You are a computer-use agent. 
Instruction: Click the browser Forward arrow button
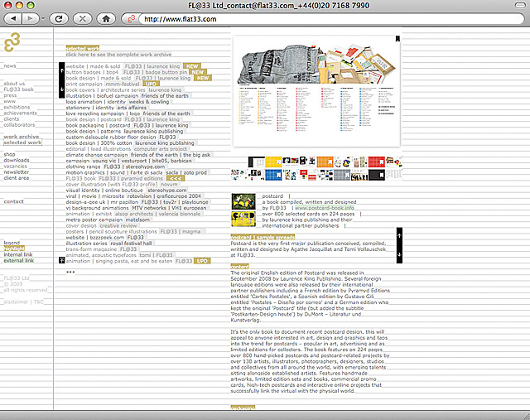pyautogui.click(x=31, y=18)
